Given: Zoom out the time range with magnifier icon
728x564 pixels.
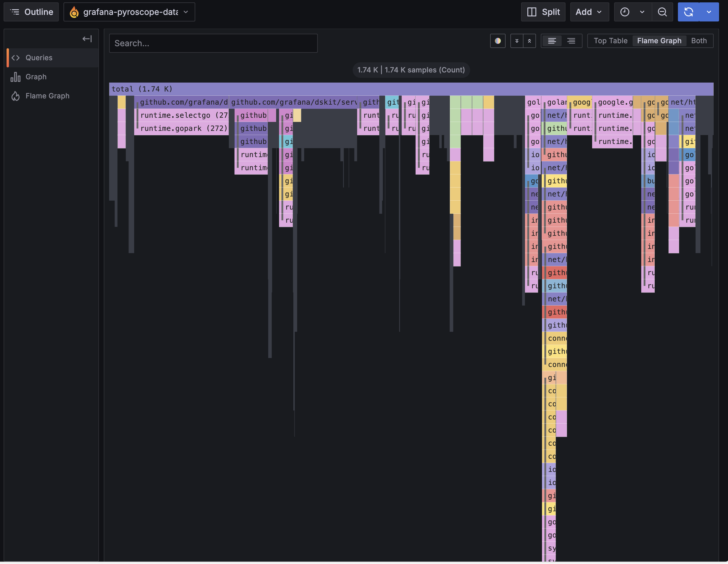Looking at the screenshot, I should pyautogui.click(x=662, y=12).
